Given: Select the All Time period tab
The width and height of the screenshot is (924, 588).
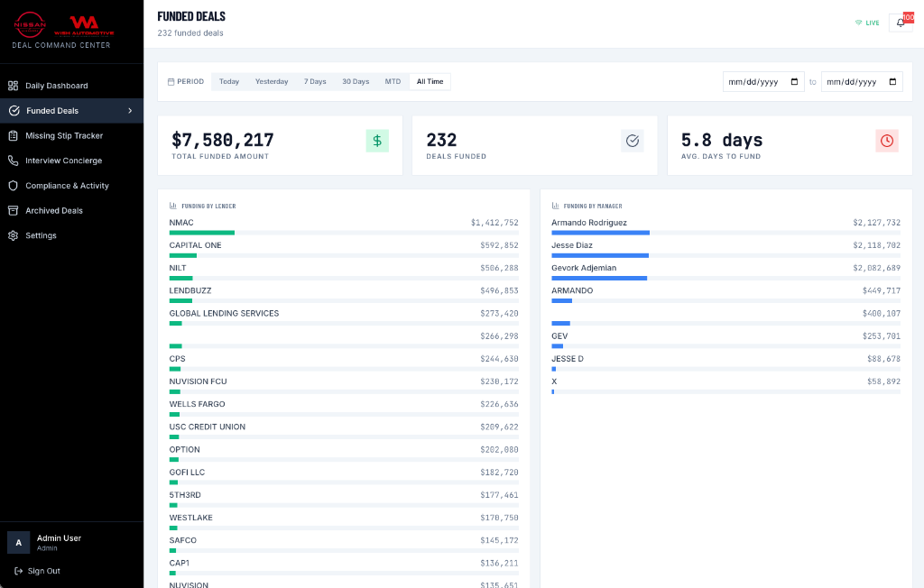Looking at the screenshot, I should 430,82.
